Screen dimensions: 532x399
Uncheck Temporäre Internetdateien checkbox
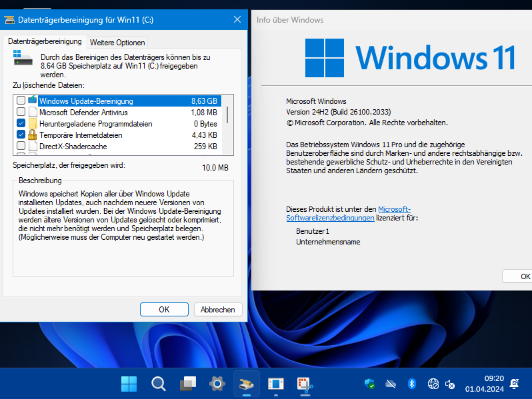[x=21, y=135]
